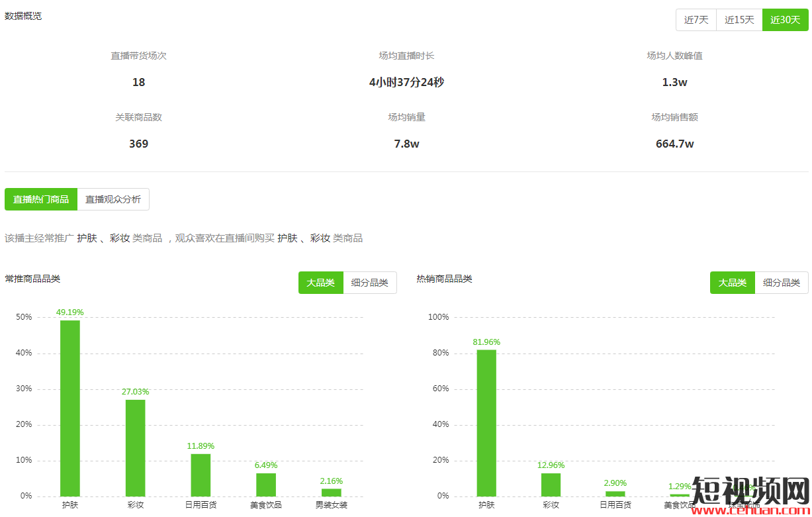This screenshot has height=517, width=812.
Task: Select the 12.96% 彩妆 bar
Action: pos(551,485)
